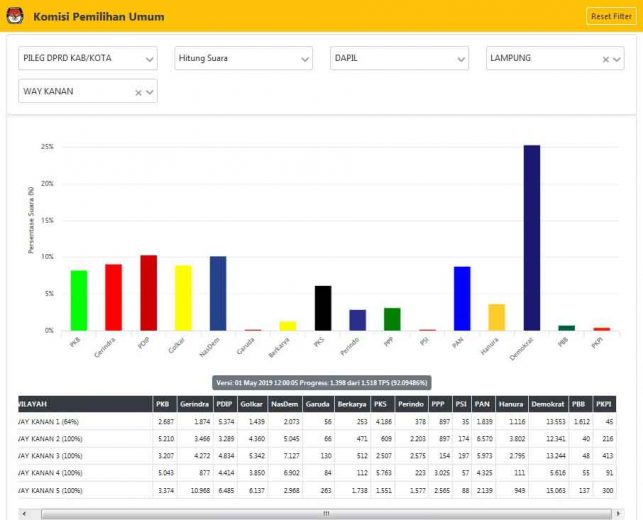Viewport: 643px width, 520px height.
Task: Select the tall Demokrat bar in chart
Action: click(x=532, y=238)
